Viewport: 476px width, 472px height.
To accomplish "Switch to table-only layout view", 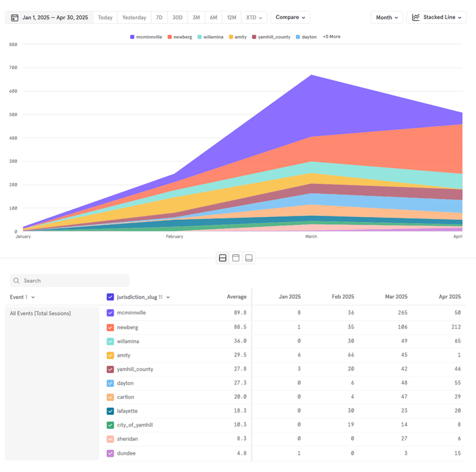I will point(249,258).
